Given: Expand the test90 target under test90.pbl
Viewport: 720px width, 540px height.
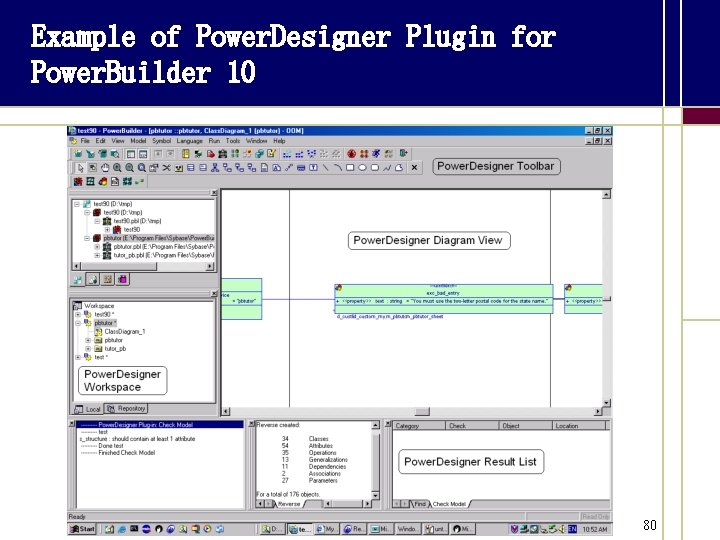Looking at the screenshot, I should coord(107,230).
